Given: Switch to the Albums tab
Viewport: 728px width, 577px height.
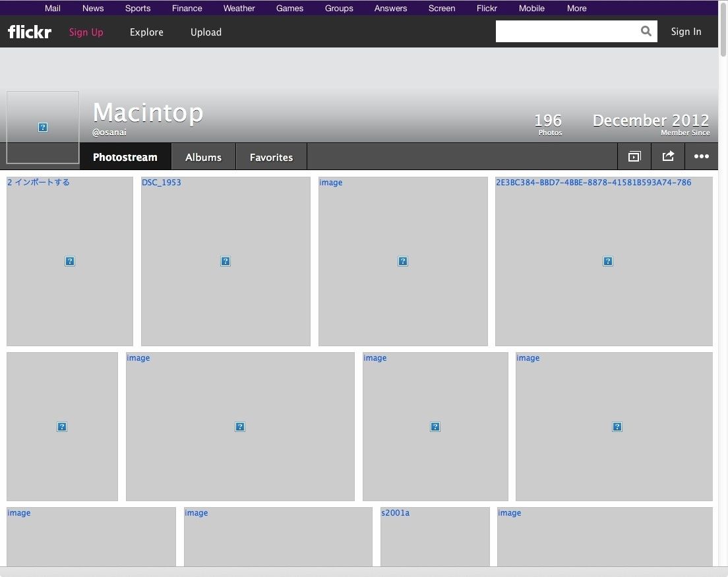Looking at the screenshot, I should tap(203, 157).
